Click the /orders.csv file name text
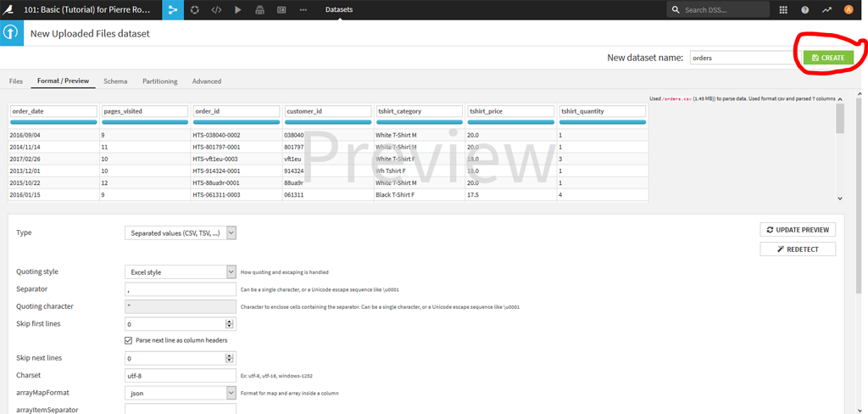The image size is (868, 414). 677,98
